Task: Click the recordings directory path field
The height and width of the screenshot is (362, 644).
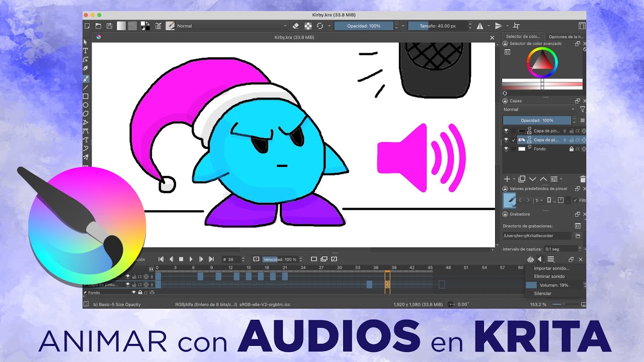Action: pos(537,236)
